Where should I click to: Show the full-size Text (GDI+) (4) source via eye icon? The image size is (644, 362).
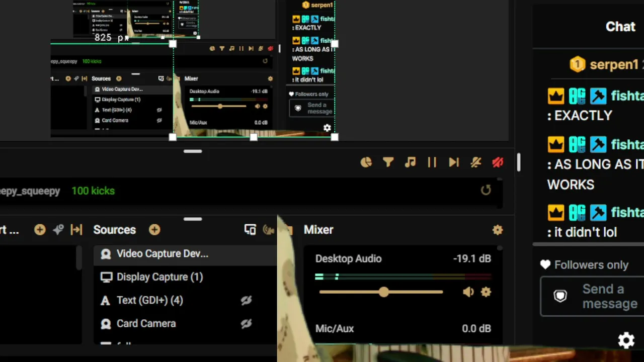click(x=246, y=300)
